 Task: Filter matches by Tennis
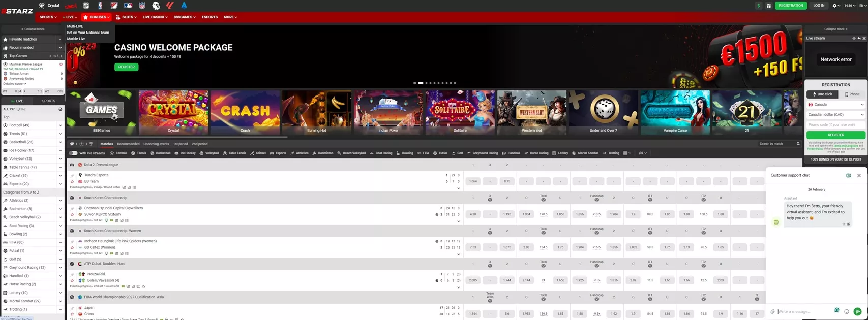(138, 153)
